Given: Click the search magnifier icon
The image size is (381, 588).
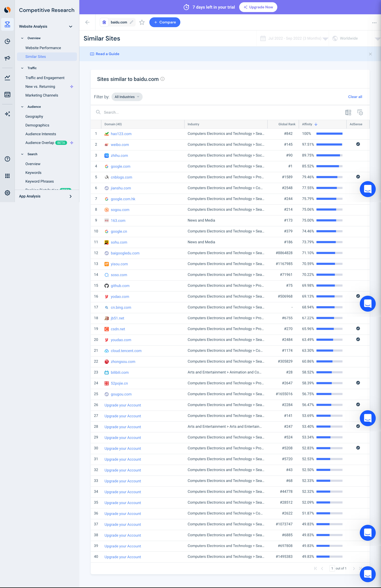Looking at the screenshot, I should 98,112.
